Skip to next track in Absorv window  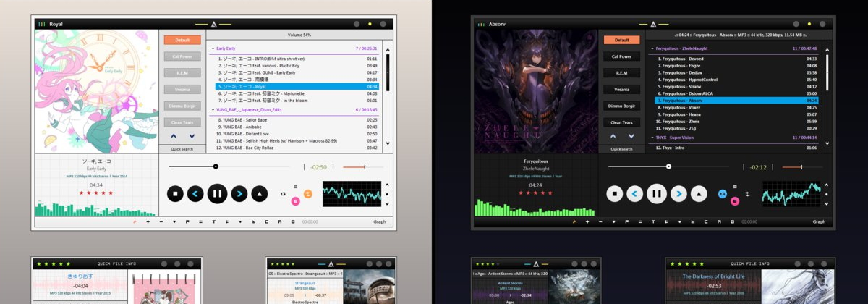coord(678,193)
